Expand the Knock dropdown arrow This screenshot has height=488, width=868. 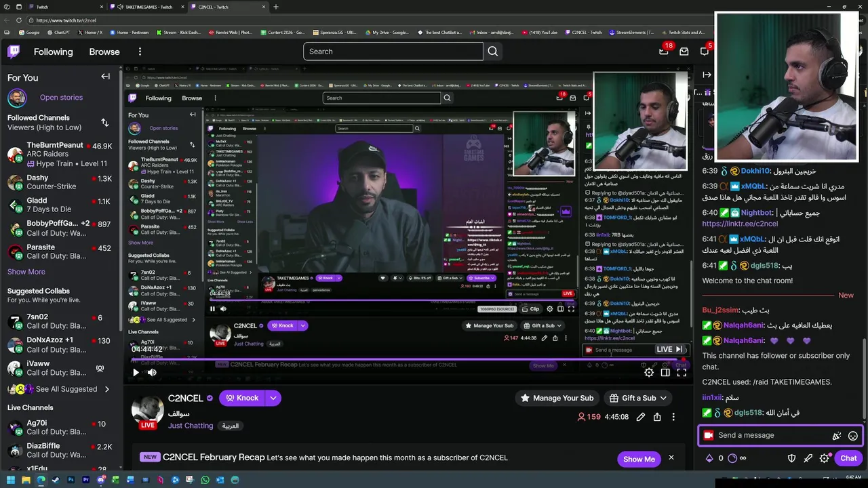point(273,398)
